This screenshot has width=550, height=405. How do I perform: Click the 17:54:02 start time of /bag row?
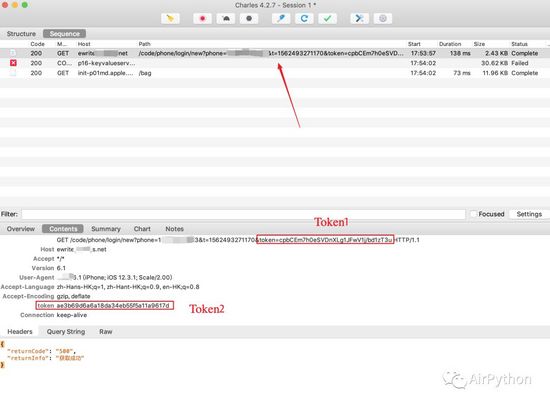tap(423, 73)
